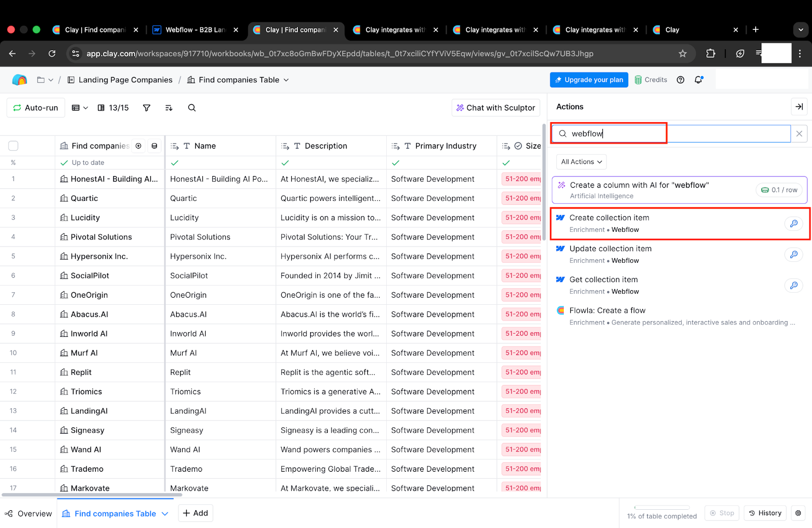Open the Overview tab at bottom
Viewport: 812px width, 528px height.
pos(28,513)
